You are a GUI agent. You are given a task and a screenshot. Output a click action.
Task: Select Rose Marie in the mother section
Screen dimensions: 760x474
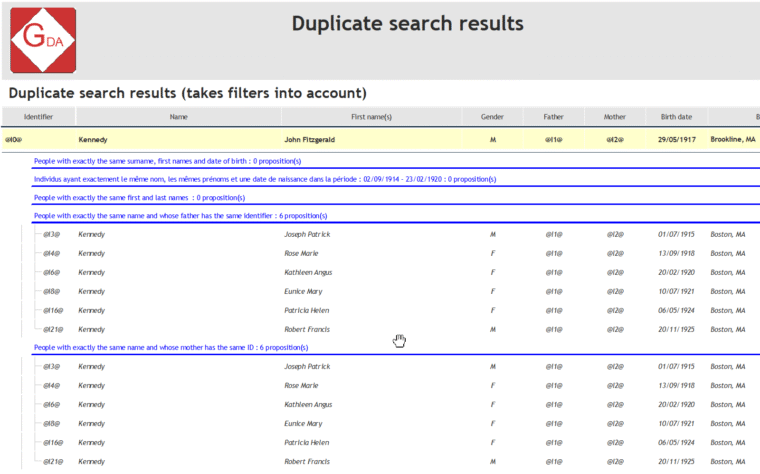pyautogui.click(x=301, y=385)
